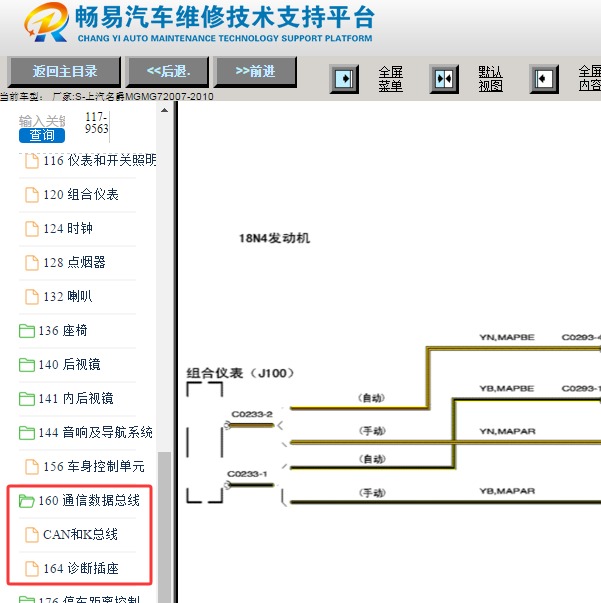This screenshot has width=601, height=603.
Task: Click the 117-9563 number text
Action: tap(97, 123)
